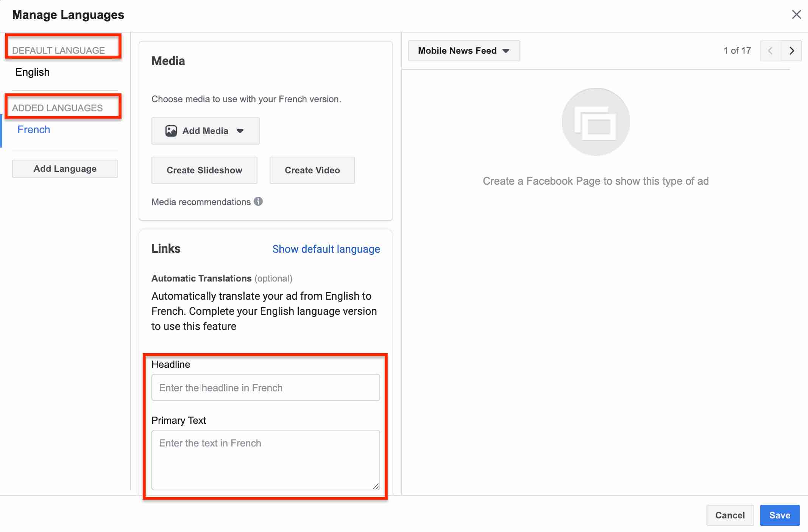Click the Media recommendations info icon
The image size is (808, 532).
[x=259, y=202]
